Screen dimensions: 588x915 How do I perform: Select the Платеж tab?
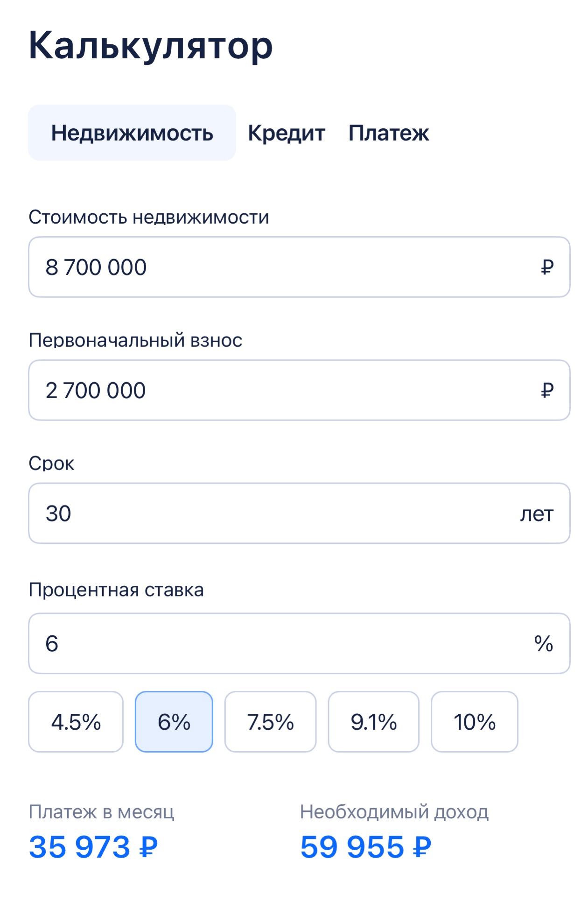[388, 133]
